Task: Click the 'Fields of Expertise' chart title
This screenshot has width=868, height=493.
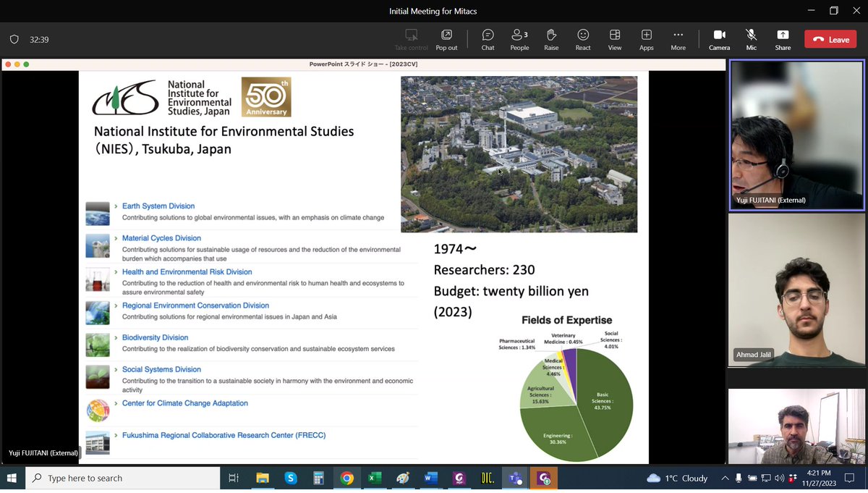Action: (566, 320)
